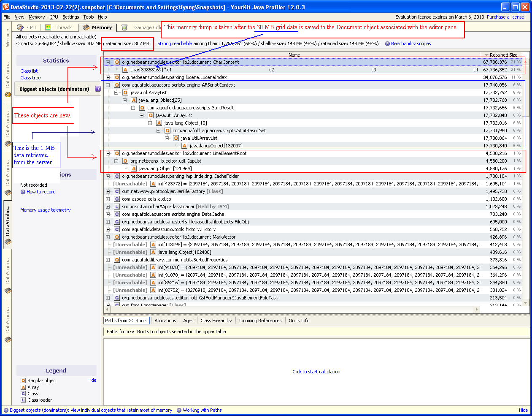Click the objects table scroll-down arrow

525,303
